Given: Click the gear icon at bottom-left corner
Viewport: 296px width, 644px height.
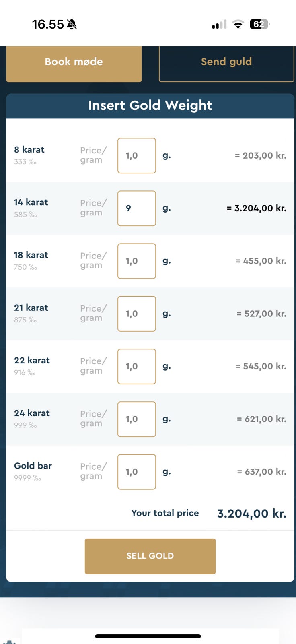Looking at the screenshot, I should point(9,642).
